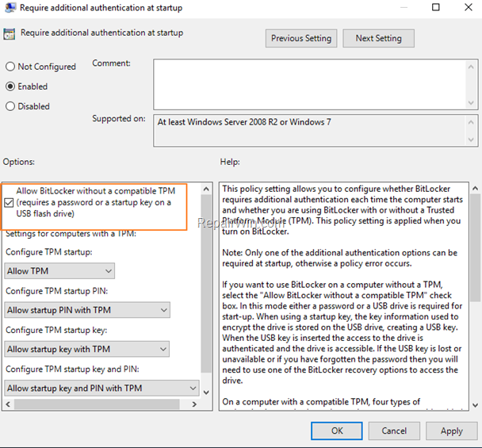The height and width of the screenshot is (448, 482).
Task: Click the Options pane scroll left arrow
Action: click(8, 404)
